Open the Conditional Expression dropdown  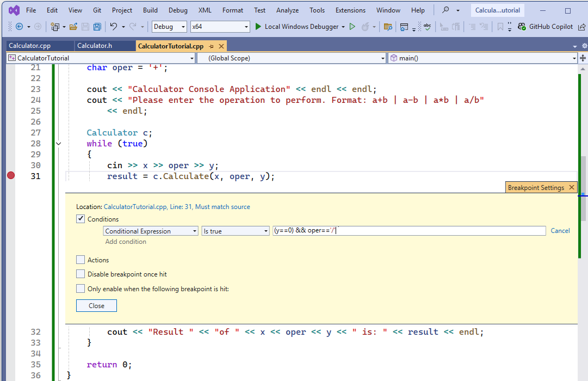click(150, 230)
